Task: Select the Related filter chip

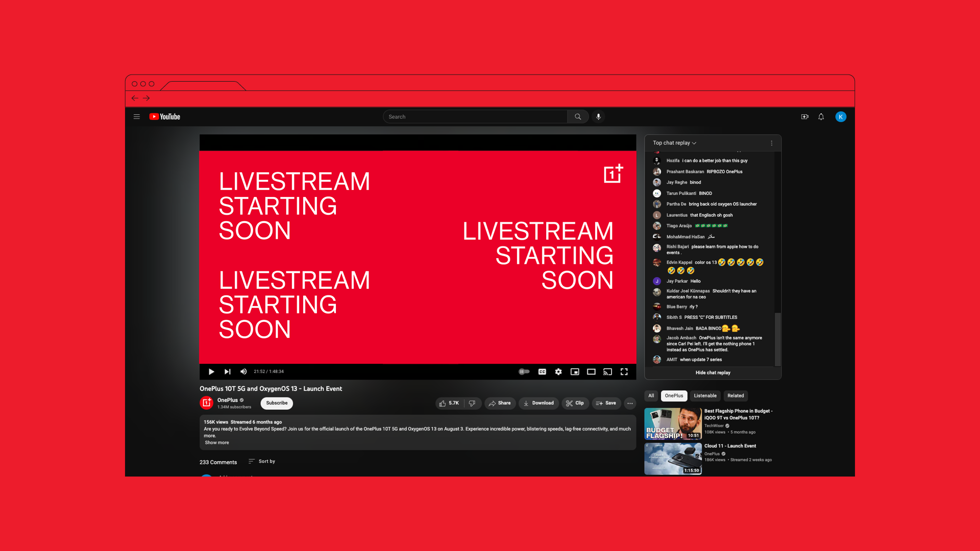Action: click(736, 396)
